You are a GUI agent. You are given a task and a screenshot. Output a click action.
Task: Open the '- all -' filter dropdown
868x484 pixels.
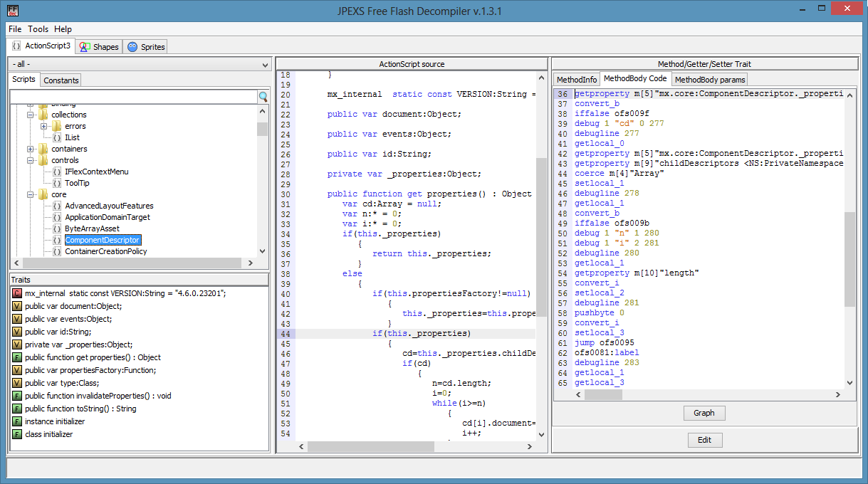click(140, 64)
